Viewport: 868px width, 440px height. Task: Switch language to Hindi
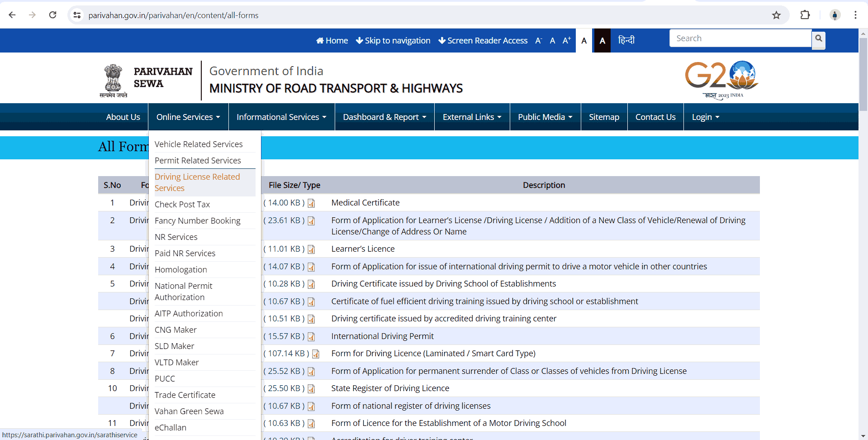[626, 40]
